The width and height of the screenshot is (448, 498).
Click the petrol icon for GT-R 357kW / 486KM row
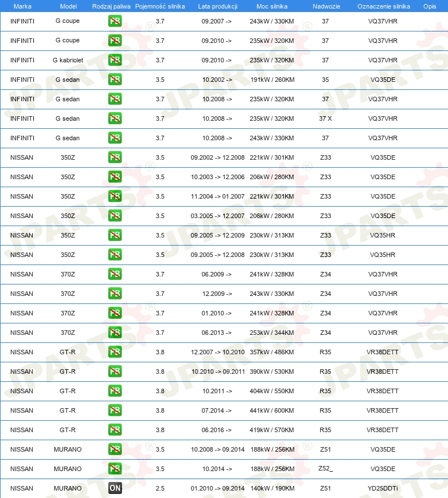click(115, 352)
